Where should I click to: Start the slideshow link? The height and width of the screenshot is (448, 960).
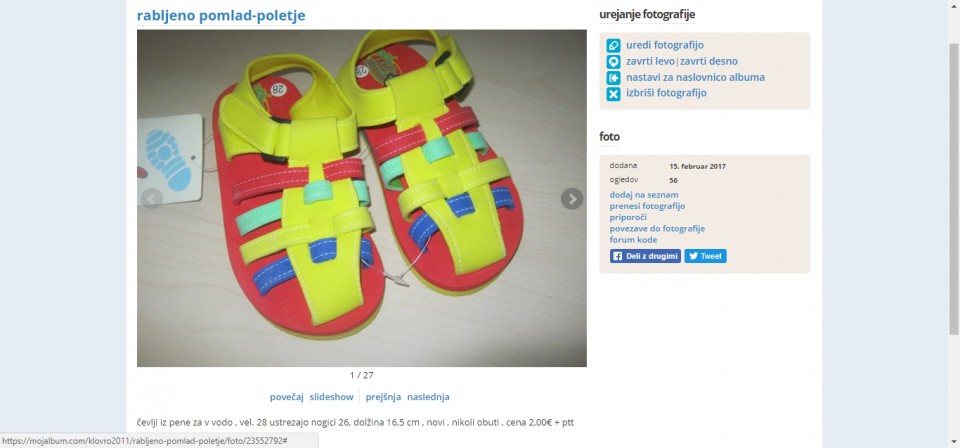tap(331, 397)
